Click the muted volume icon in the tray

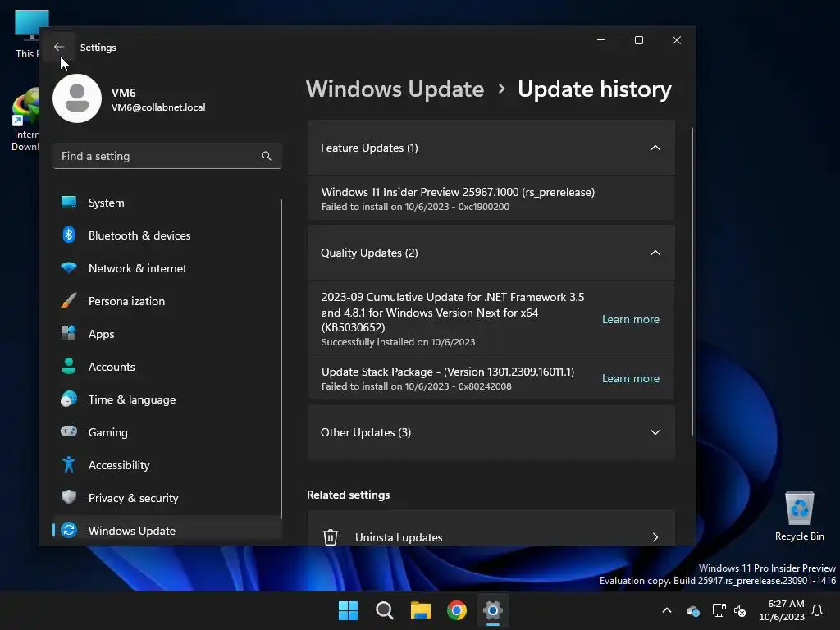click(x=741, y=610)
